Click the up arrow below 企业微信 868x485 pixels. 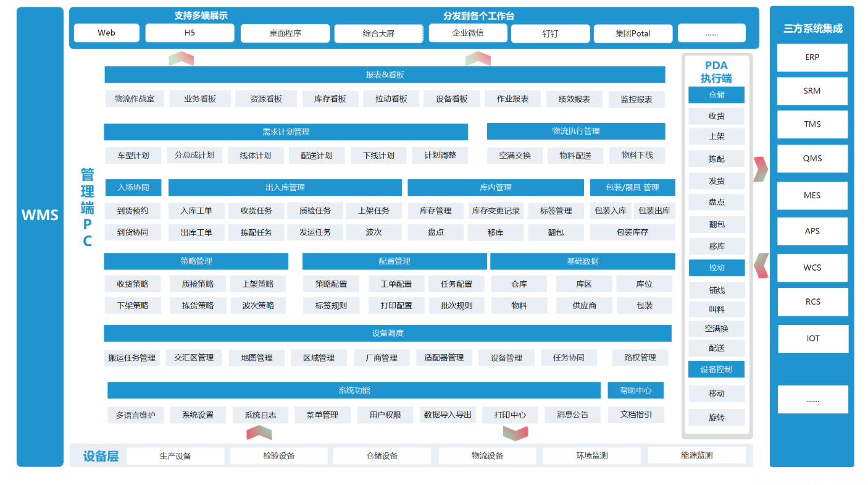tap(478, 59)
